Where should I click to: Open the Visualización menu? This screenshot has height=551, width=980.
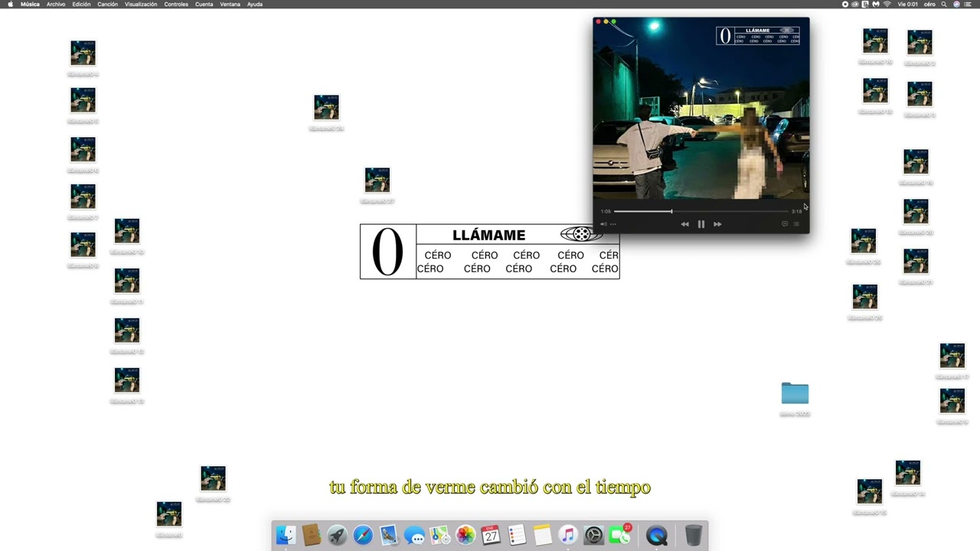click(141, 4)
